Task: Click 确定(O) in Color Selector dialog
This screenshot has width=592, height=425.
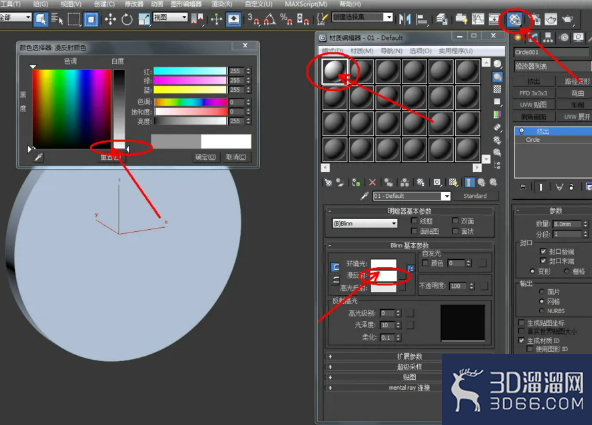Action: coord(205,157)
